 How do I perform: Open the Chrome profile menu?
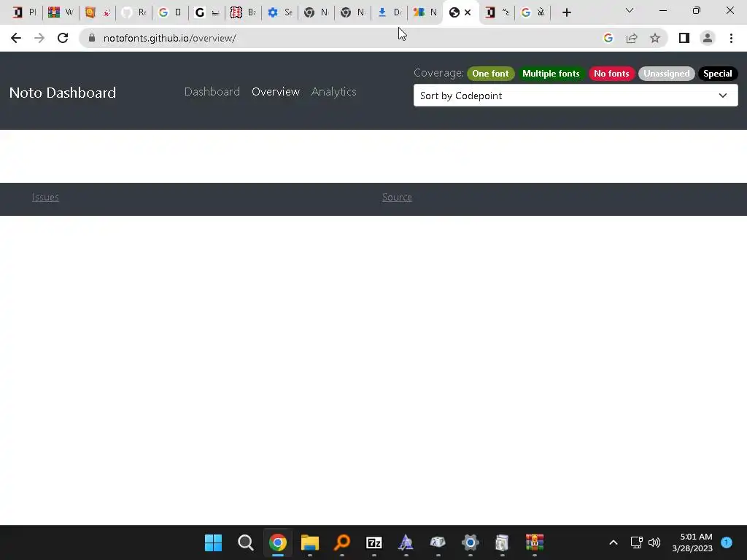(x=708, y=38)
